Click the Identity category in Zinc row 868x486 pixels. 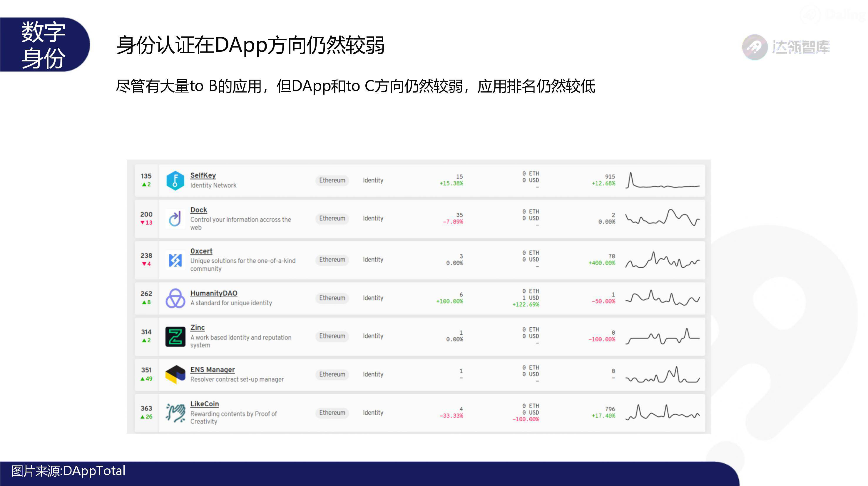pyautogui.click(x=373, y=336)
